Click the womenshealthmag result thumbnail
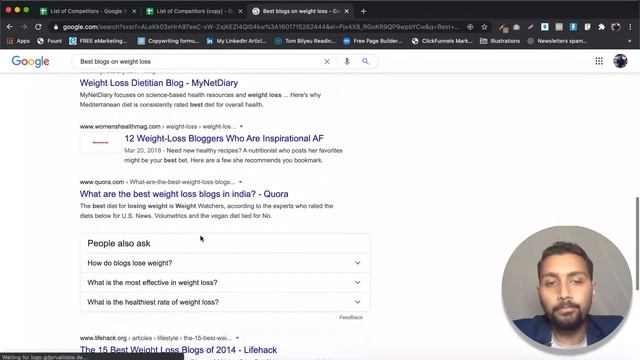This screenshot has width=640, height=360. click(100, 142)
